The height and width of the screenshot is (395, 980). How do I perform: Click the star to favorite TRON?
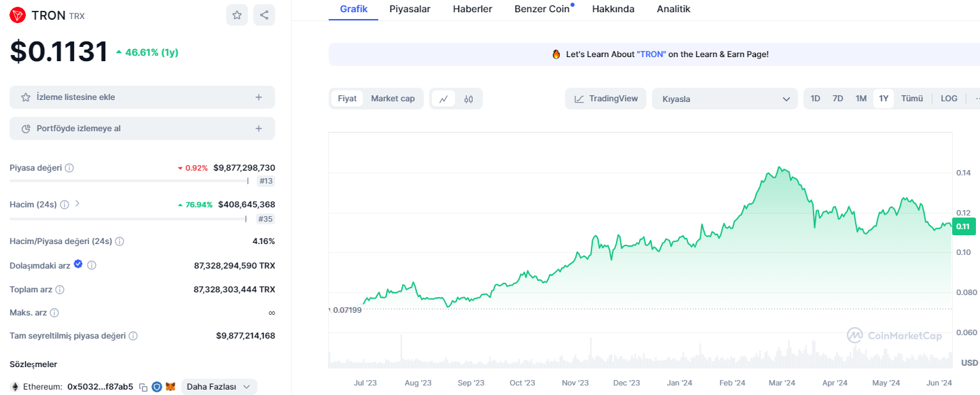click(236, 15)
